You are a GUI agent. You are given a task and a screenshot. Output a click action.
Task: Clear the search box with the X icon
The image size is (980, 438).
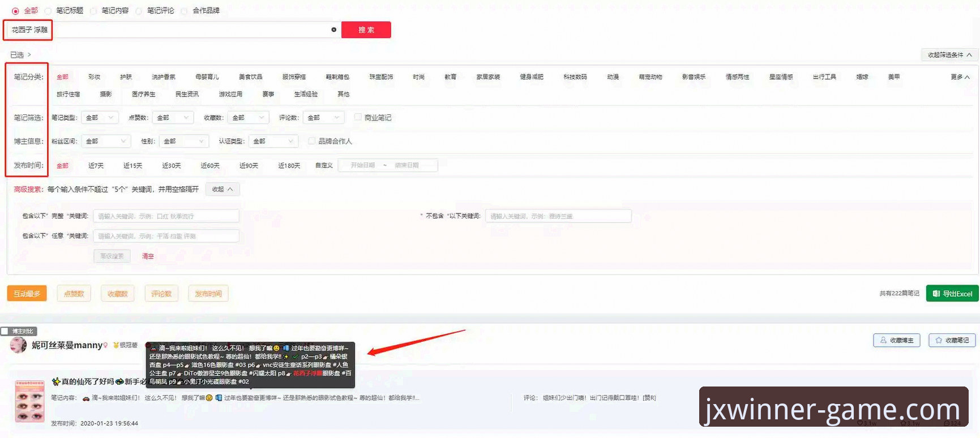(333, 29)
